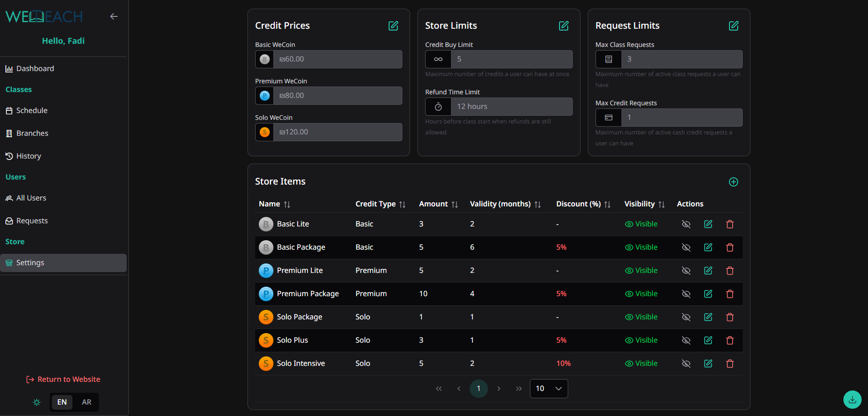Open the Schedule menu item
The height and width of the screenshot is (416, 868).
pos(31,110)
